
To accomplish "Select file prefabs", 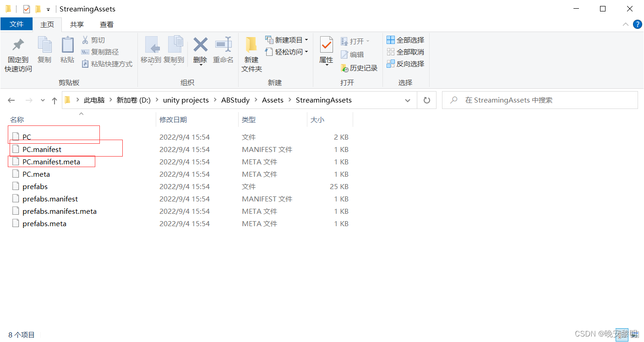I will (35, 187).
